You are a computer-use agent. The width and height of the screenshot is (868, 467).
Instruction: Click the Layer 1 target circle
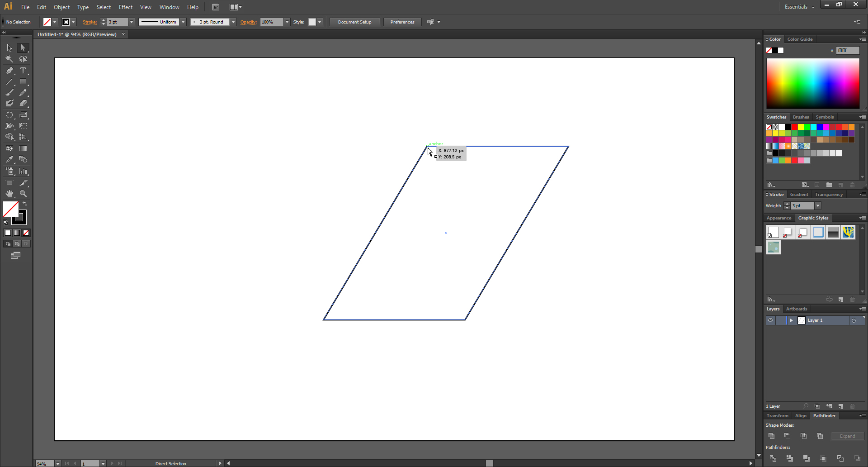854,320
